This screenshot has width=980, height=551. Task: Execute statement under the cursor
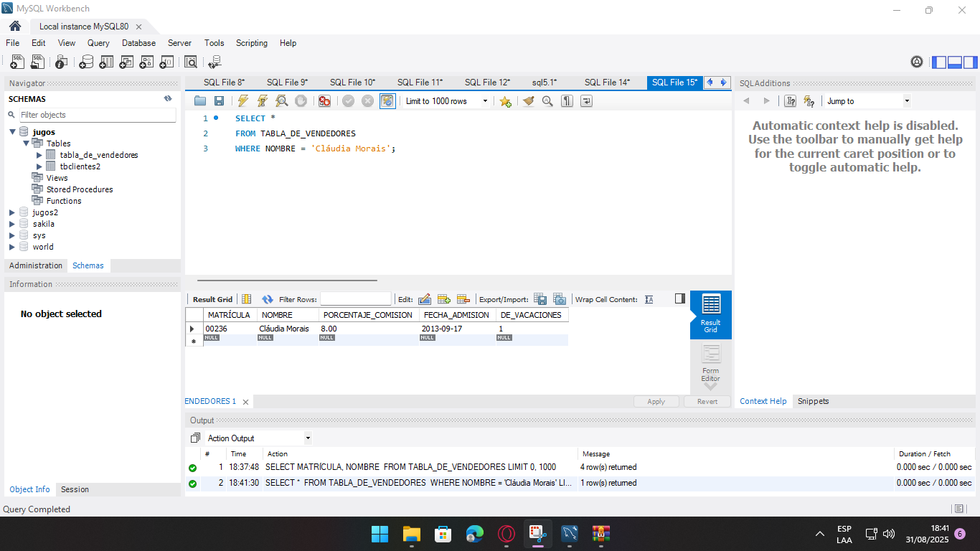(x=263, y=101)
